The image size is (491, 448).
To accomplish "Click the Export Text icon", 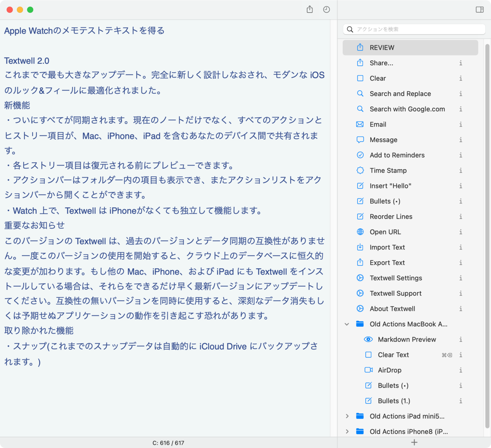I will click(x=360, y=262).
